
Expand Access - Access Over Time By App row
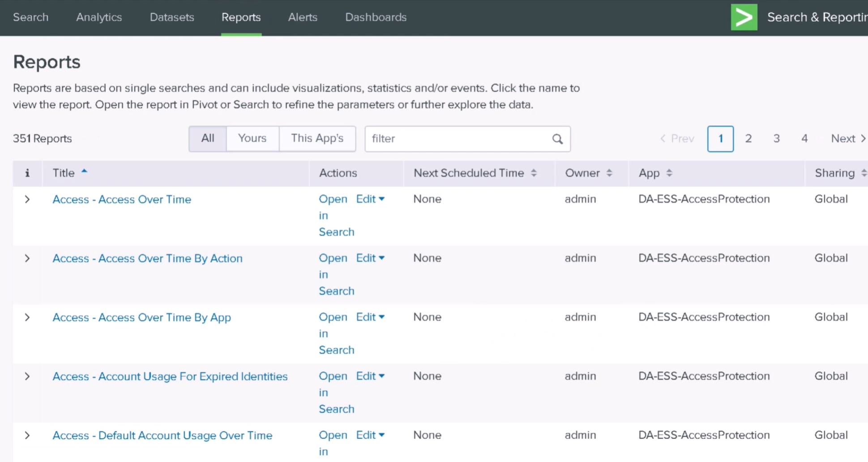point(27,317)
